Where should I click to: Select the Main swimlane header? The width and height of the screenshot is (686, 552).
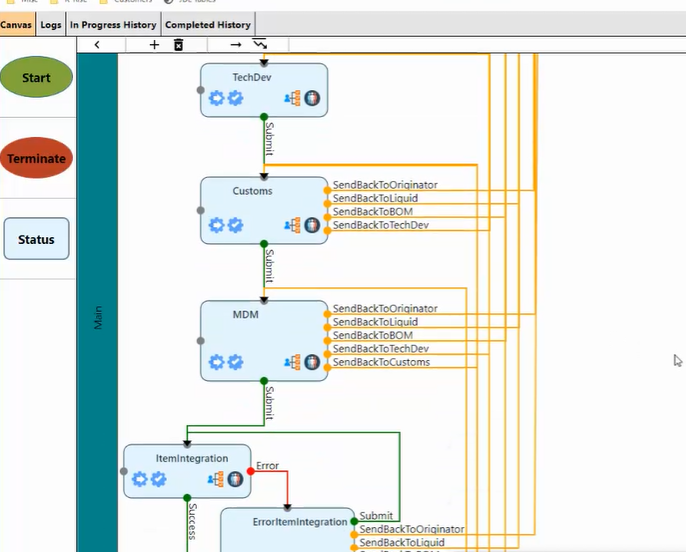click(97, 303)
